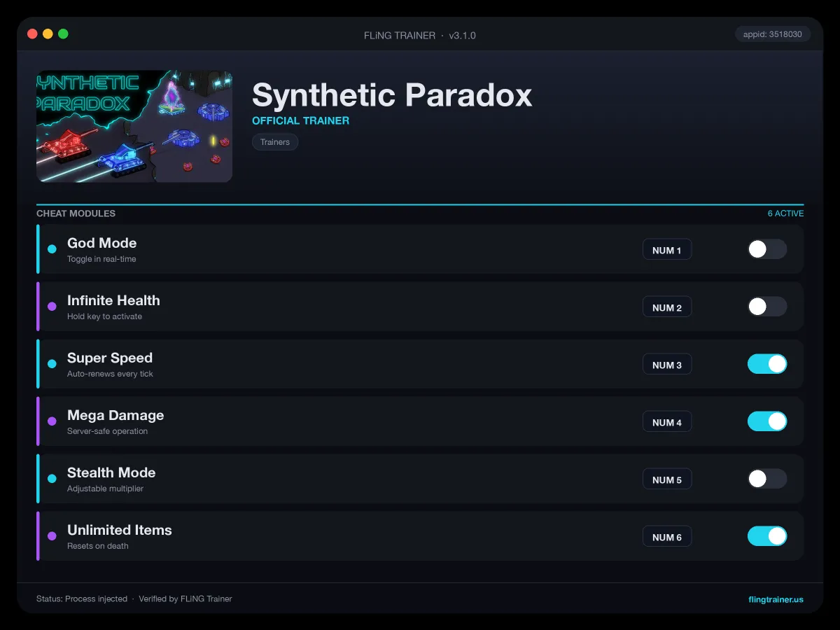Select the God Mode title text
Screen dimensions: 840x630
point(101,243)
